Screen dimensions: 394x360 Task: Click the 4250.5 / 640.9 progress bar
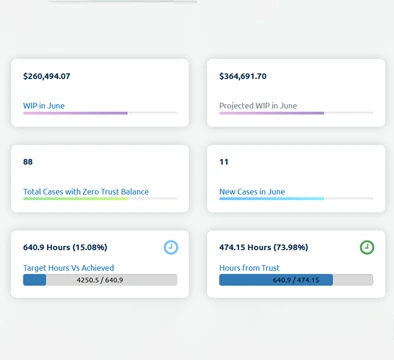tap(100, 280)
